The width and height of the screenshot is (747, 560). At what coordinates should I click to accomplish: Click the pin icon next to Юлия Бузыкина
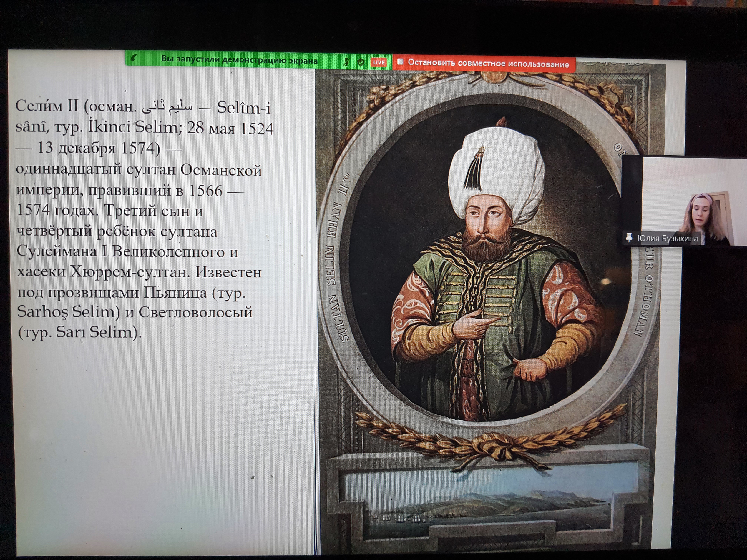628,238
